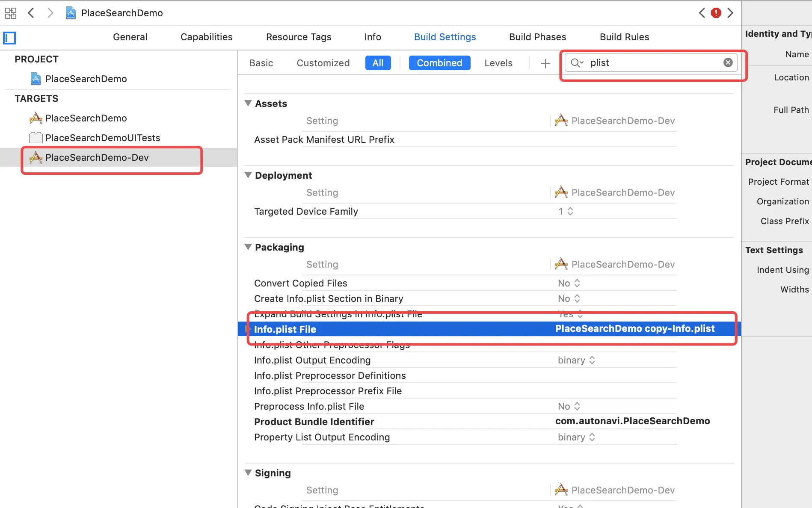Viewport: 812px width, 508px height.
Task: Open the Build Rules tab
Action: pos(624,37)
